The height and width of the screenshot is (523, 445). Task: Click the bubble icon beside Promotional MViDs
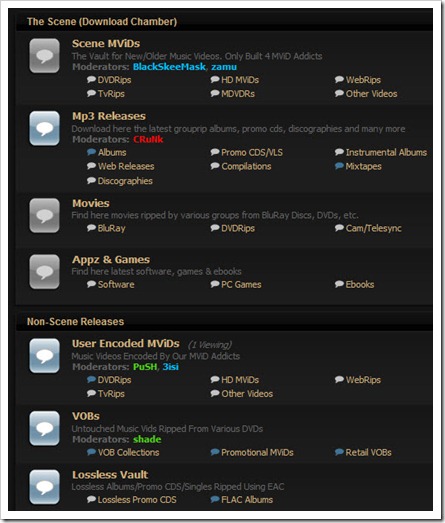click(x=215, y=452)
